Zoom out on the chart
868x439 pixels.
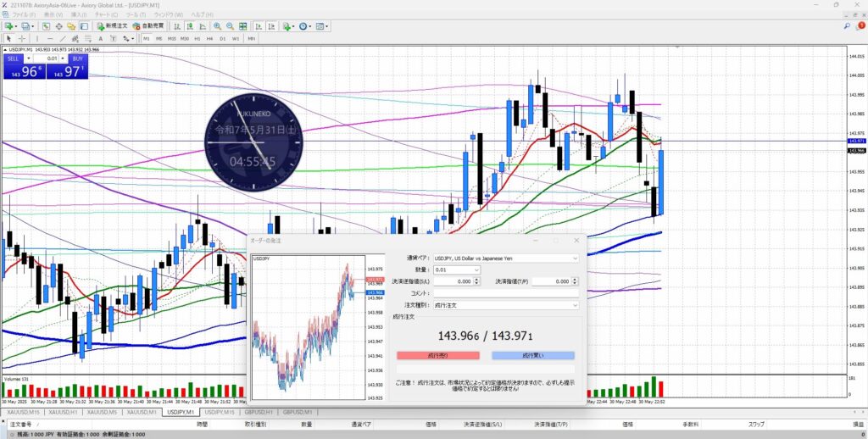[230, 26]
